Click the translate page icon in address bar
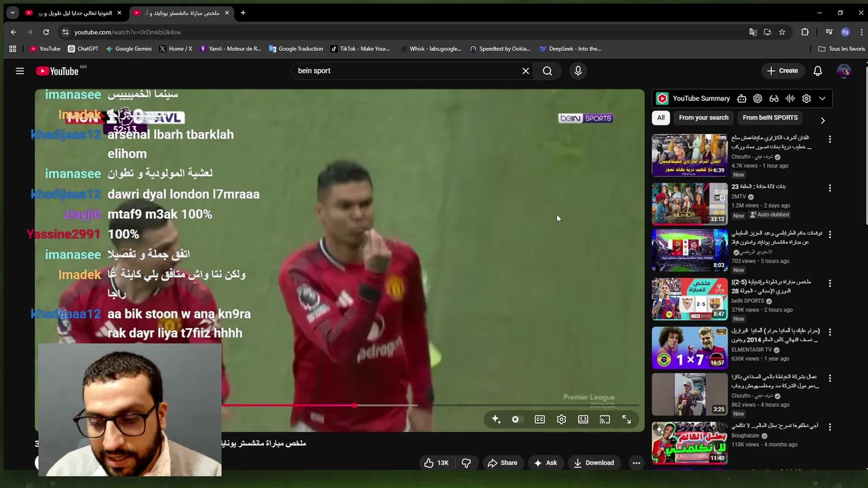The image size is (868, 488). 753,32
